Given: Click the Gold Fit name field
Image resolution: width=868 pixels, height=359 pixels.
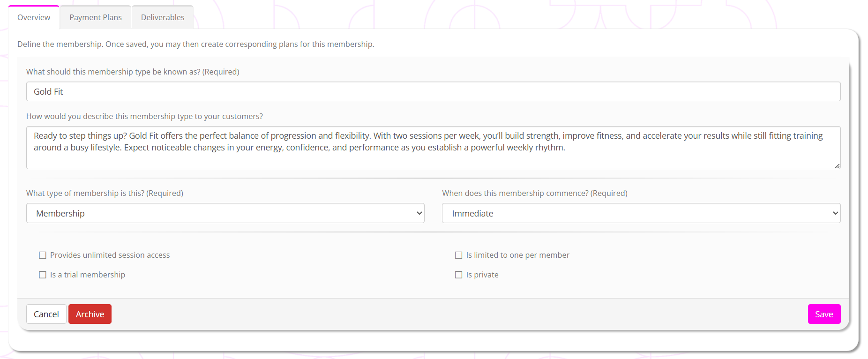Looking at the screenshot, I should click(433, 92).
